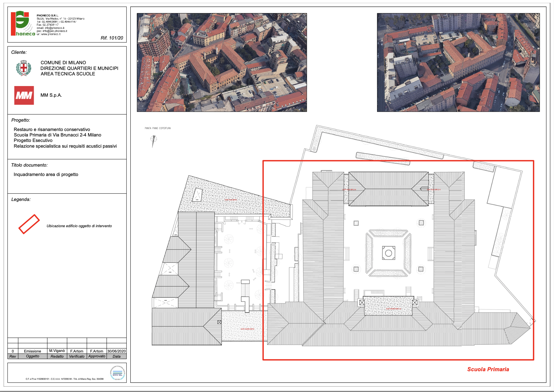Viewport: 554px width, 392px height.
Task: Click the red legend rectangle symbol
Action: (x=29, y=224)
